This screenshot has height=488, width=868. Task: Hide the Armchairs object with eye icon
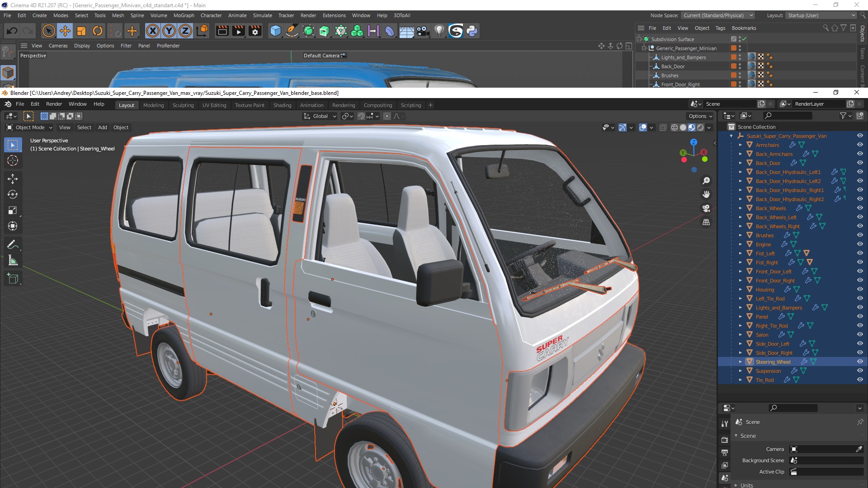859,145
